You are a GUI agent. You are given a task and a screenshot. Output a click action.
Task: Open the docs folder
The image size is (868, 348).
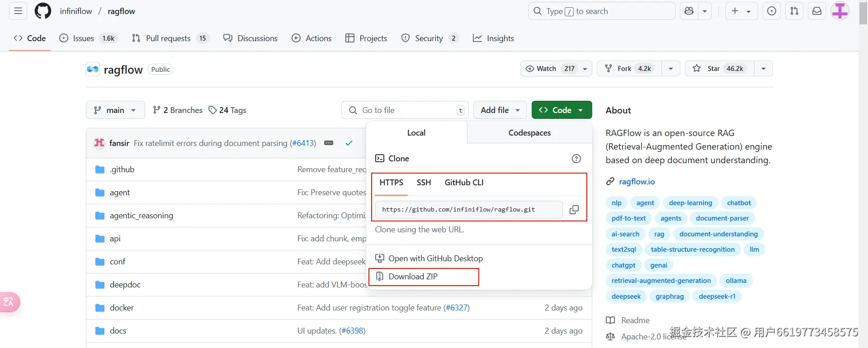[x=118, y=331]
